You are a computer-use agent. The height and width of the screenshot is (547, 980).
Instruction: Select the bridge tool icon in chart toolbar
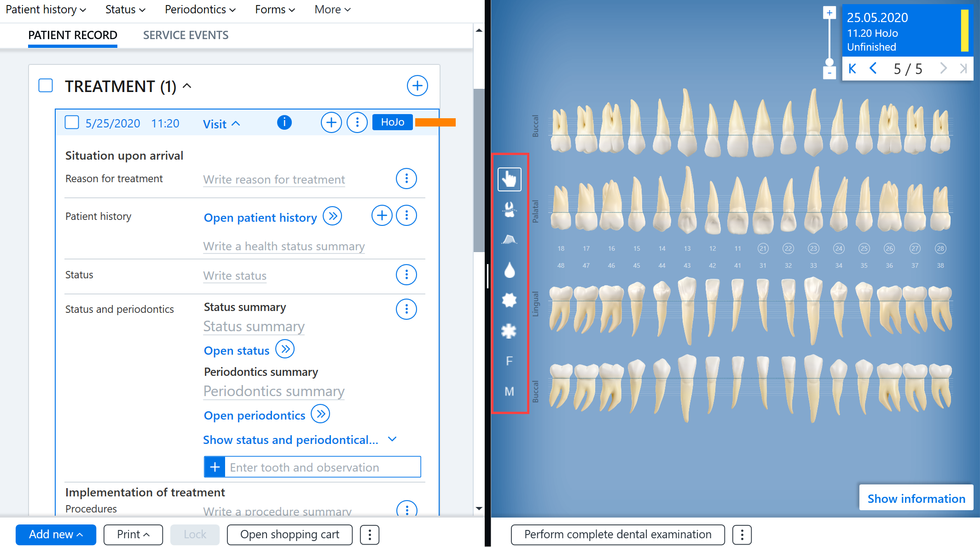click(509, 239)
